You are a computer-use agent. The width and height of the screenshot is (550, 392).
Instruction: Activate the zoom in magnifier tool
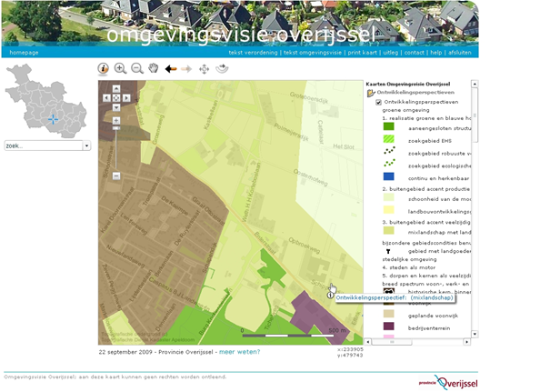[x=120, y=68]
